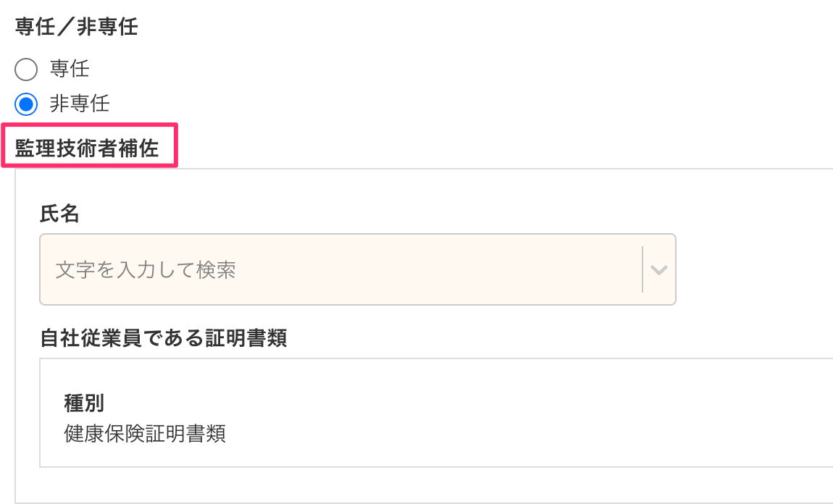
Task: Click the 専任 radio label text
Action: point(70,70)
